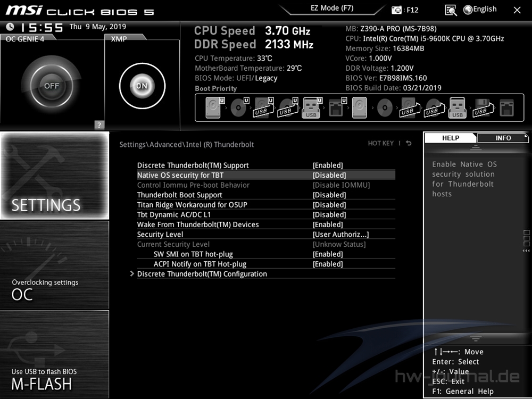Click the English language selector
The width and height of the screenshot is (532, 399).
pos(485,9)
